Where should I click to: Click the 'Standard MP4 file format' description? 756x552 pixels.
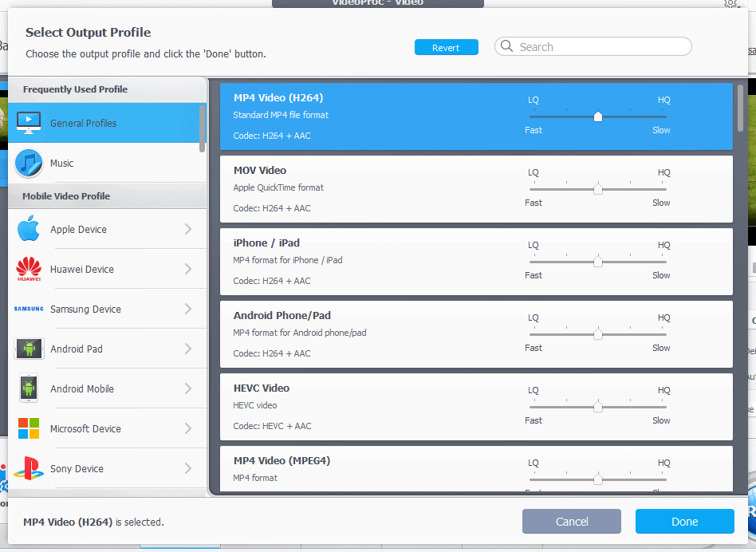point(281,115)
